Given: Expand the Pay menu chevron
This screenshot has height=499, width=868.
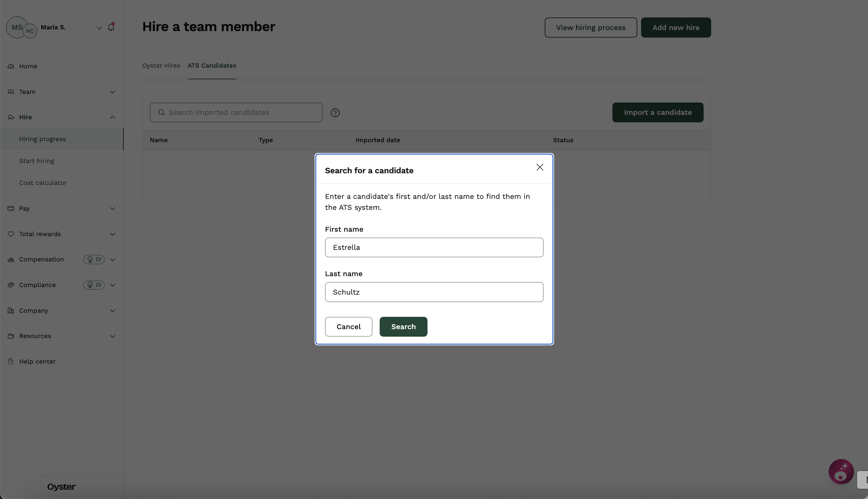Looking at the screenshot, I should click(x=112, y=208).
